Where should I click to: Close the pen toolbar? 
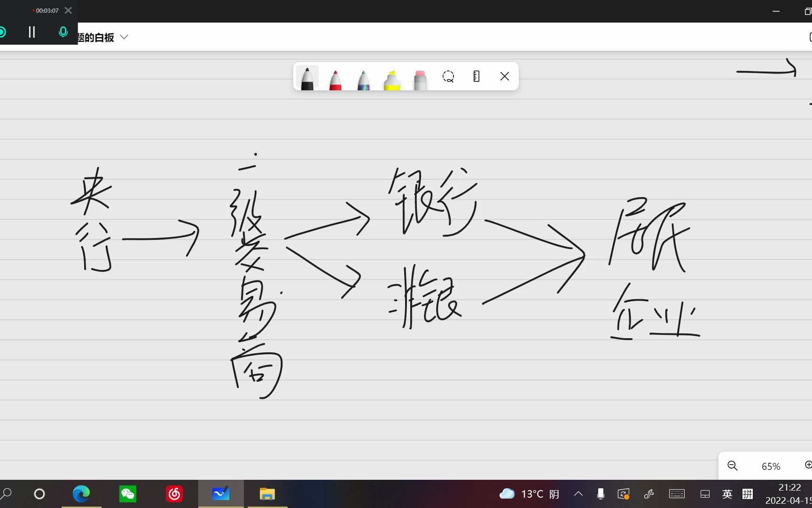pos(505,76)
